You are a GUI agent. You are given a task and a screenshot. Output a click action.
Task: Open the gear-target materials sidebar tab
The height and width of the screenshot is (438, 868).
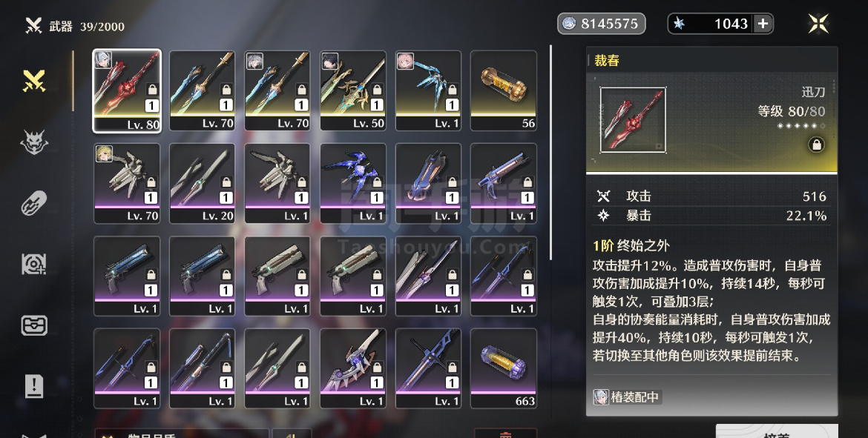(x=34, y=264)
